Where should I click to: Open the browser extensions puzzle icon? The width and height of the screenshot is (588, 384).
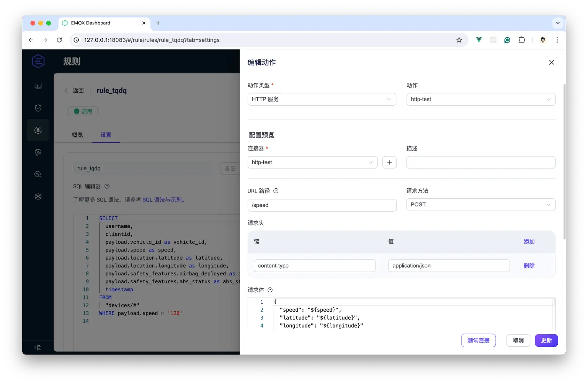(x=521, y=40)
